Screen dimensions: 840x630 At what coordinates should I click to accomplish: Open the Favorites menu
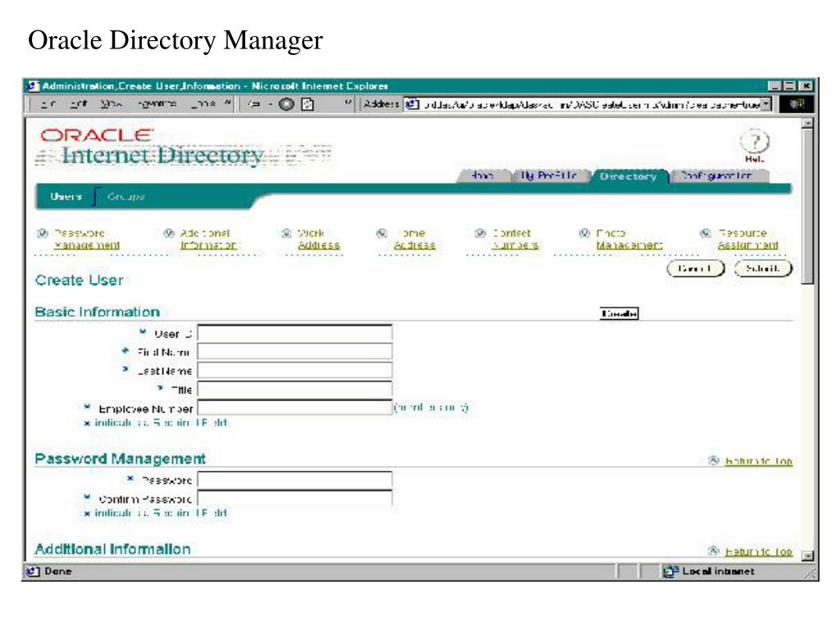coord(157,104)
